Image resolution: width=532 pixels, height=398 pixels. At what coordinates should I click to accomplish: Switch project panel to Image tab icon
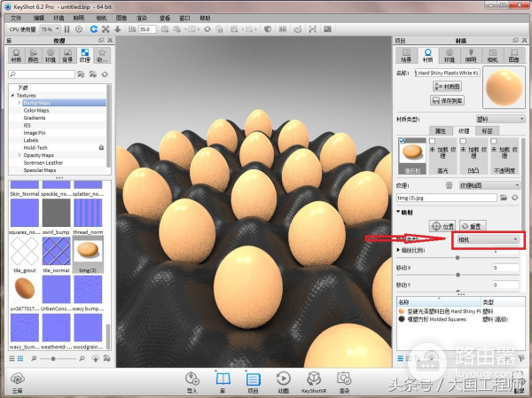coord(514,55)
